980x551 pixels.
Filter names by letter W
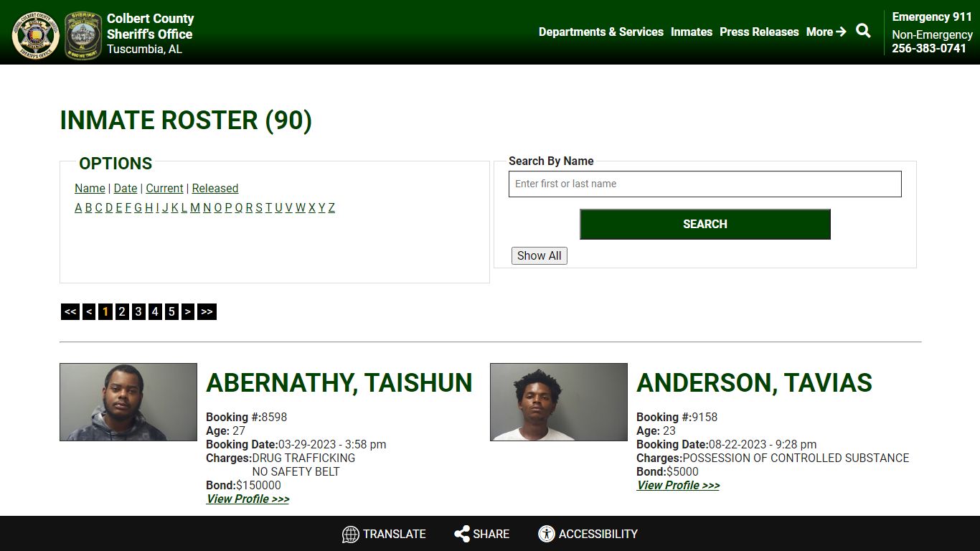[300, 207]
